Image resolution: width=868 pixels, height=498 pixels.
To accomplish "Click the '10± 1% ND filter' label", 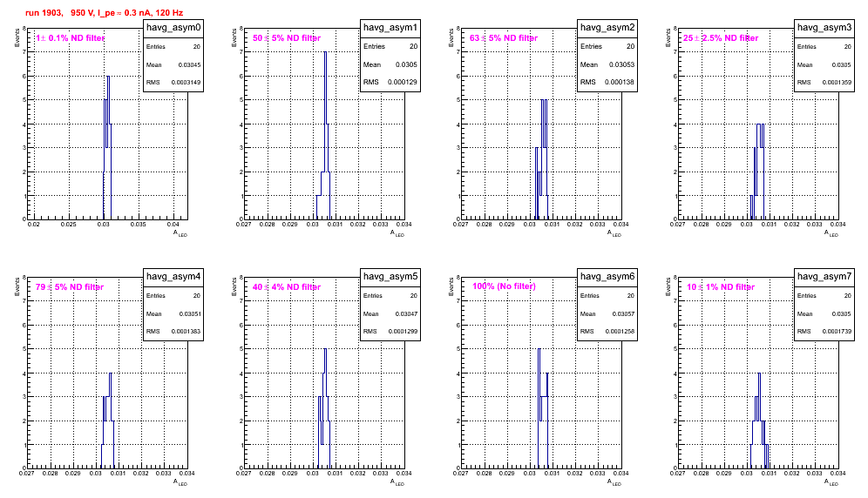I will click(x=721, y=287).
